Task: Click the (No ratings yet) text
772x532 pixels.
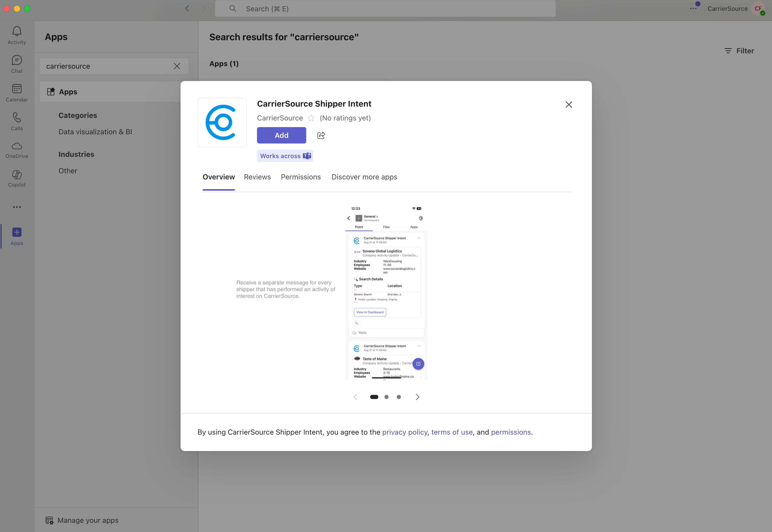Action: click(x=345, y=118)
